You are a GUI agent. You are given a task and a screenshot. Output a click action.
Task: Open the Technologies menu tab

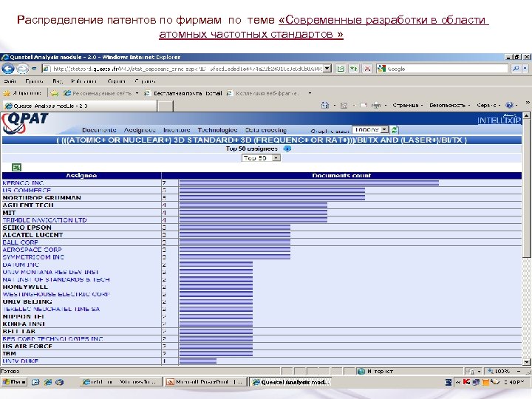click(217, 130)
